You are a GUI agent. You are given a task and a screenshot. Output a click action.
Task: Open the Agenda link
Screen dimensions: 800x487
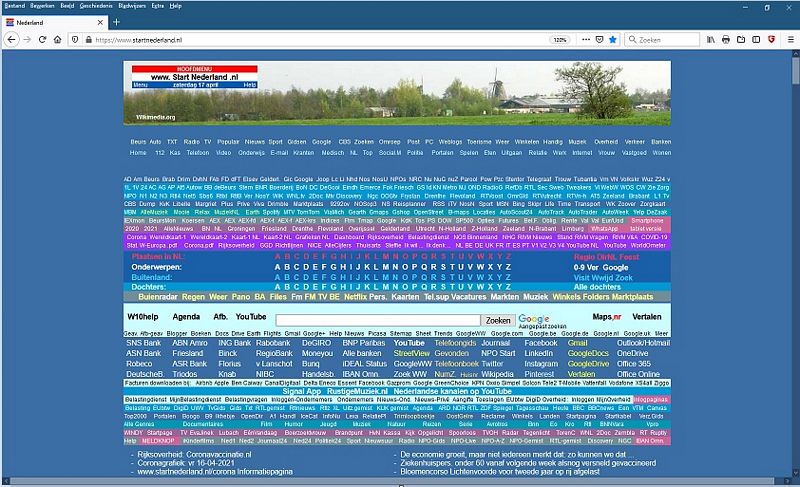186,317
